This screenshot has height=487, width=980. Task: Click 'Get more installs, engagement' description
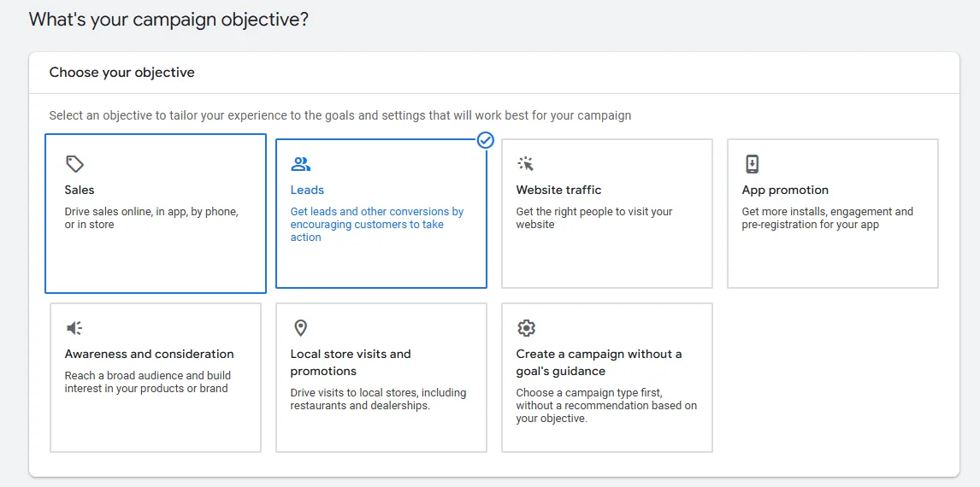(828, 218)
